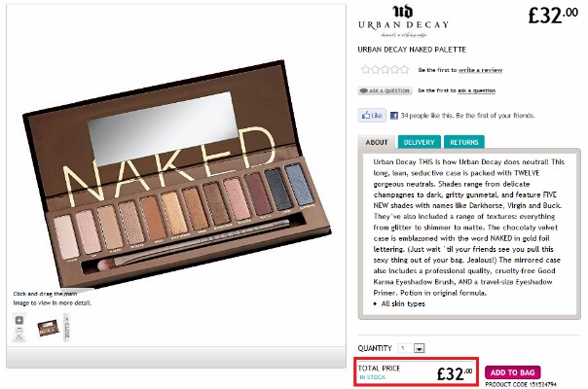
Task: Click the Facebook logo icon
Action: 393,116
